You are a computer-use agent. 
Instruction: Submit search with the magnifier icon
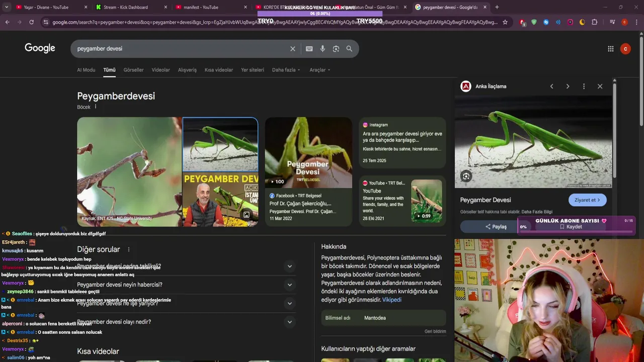coord(349,49)
